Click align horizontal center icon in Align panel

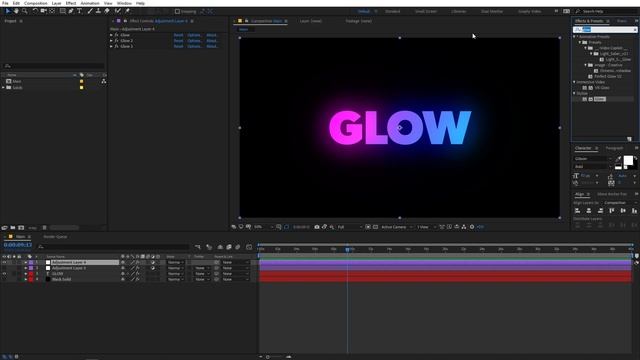point(589,211)
